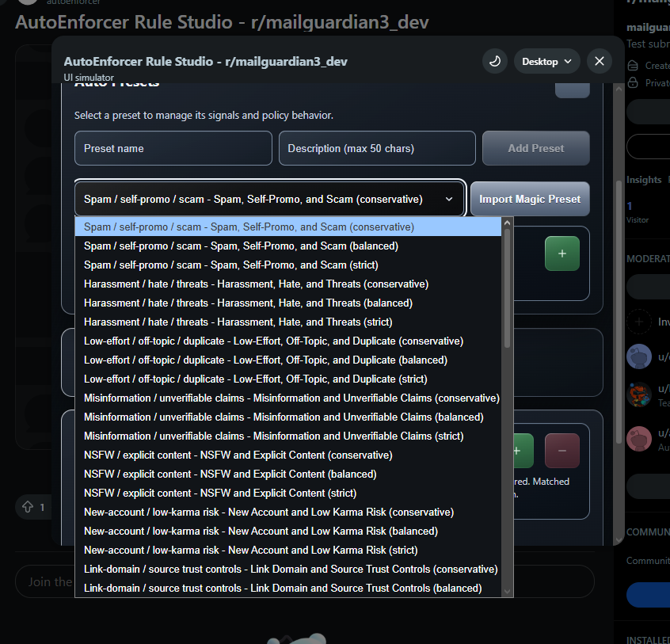Close the Rule Studio dialog
This screenshot has height=644, width=670.
(599, 61)
